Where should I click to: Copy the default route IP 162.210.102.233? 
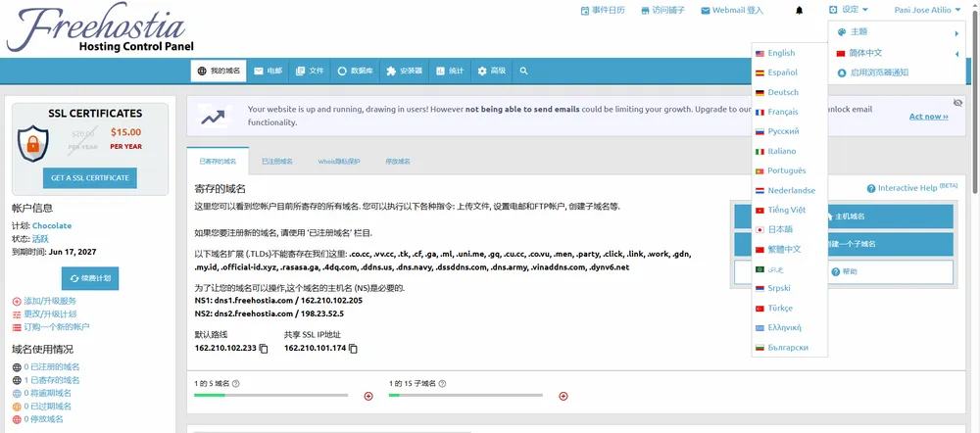[265, 348]
